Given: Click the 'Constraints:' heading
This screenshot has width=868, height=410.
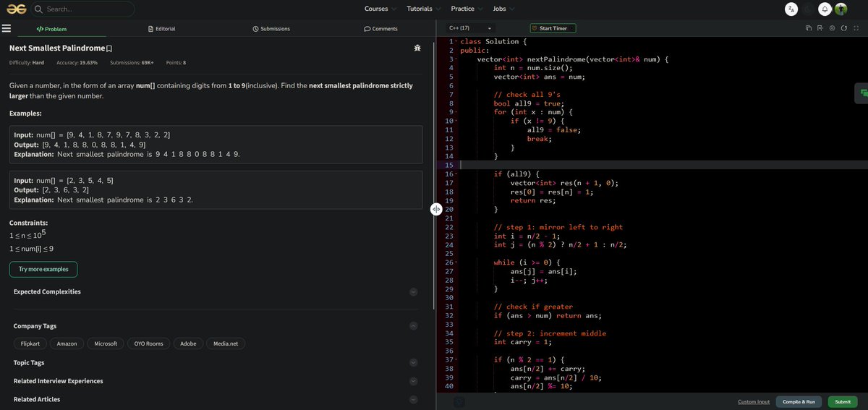Looking at the screenshot, I should 29,223.
